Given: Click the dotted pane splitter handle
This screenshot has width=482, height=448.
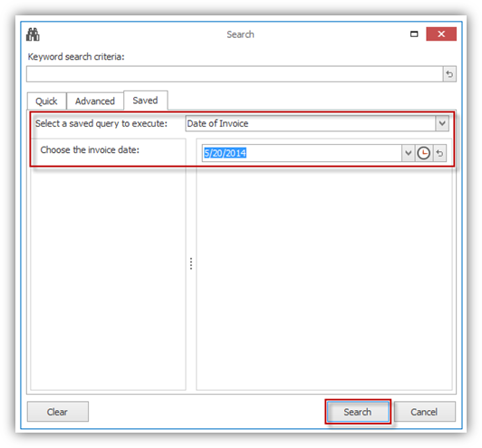Looking at the screenshot, I should pos(191,263).
